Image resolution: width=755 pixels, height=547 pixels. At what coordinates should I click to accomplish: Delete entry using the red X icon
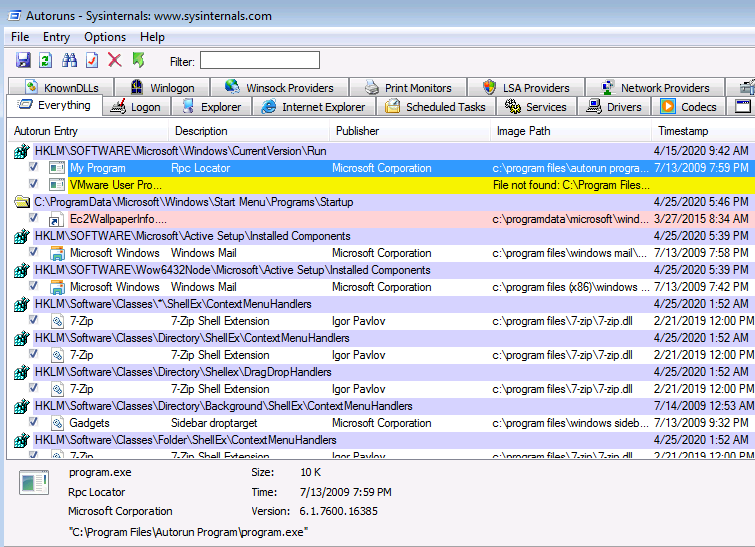click(x=115, y=61)
